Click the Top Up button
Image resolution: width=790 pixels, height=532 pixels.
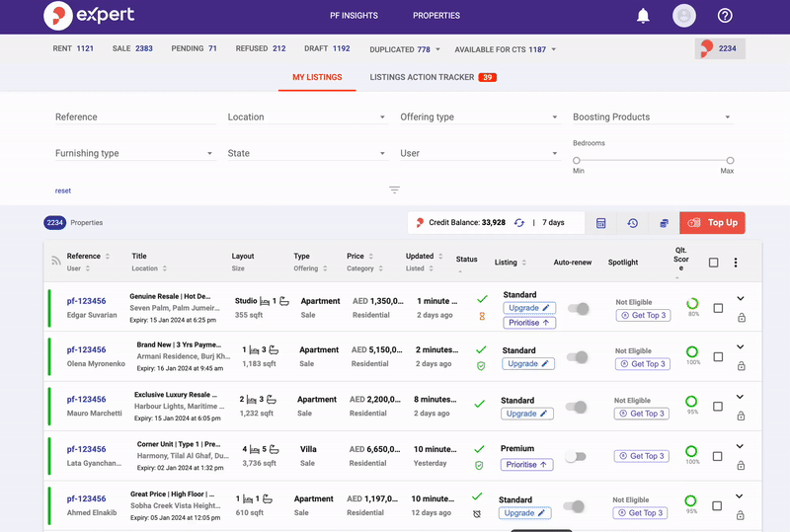[712, 223]
